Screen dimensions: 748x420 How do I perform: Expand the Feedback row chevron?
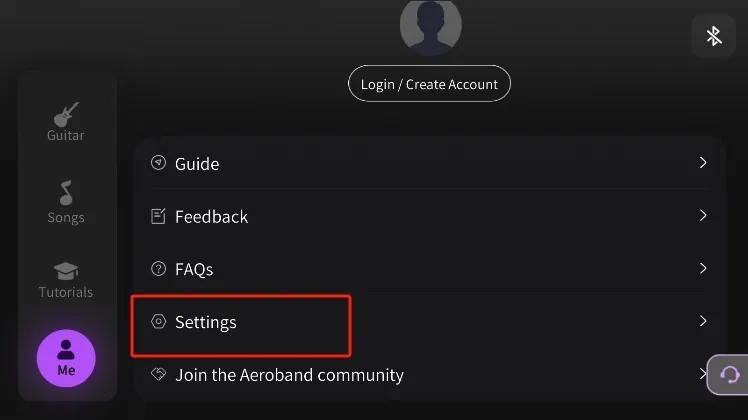point(703,216)
